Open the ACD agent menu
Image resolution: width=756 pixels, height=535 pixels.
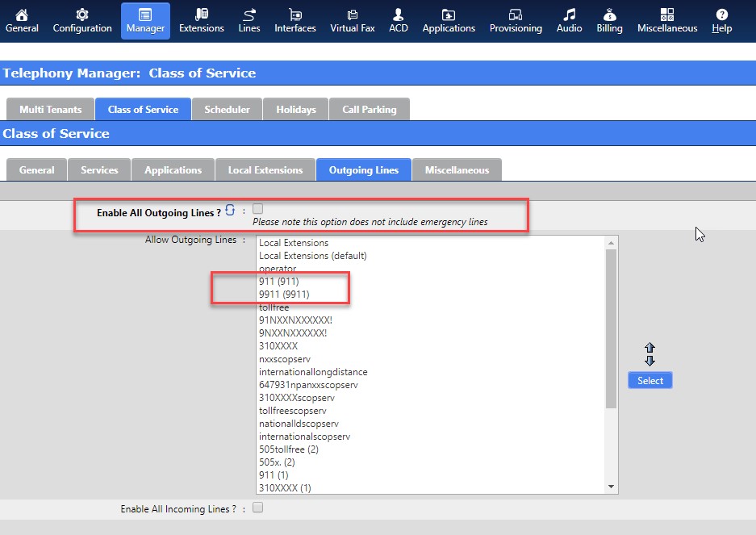click(399, 21)
